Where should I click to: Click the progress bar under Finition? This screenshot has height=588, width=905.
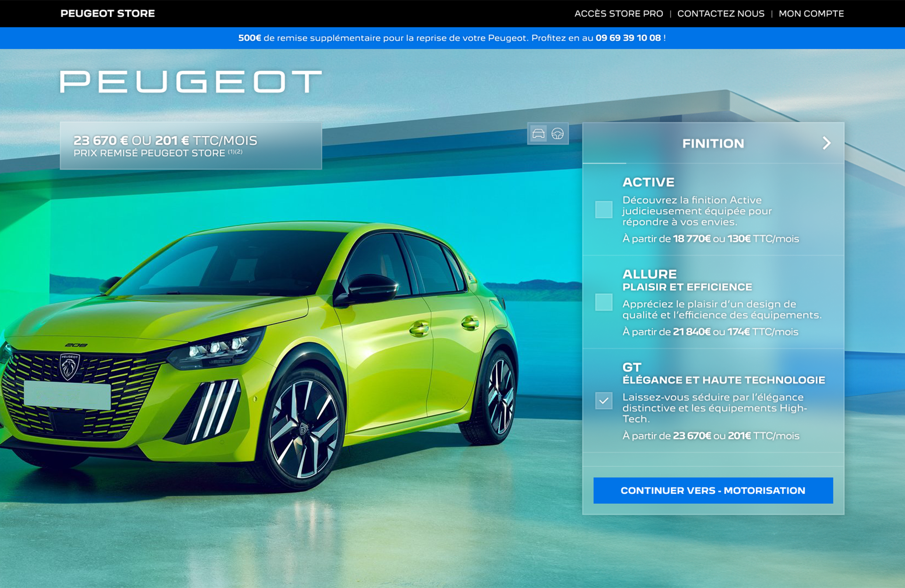pos(604,163)
